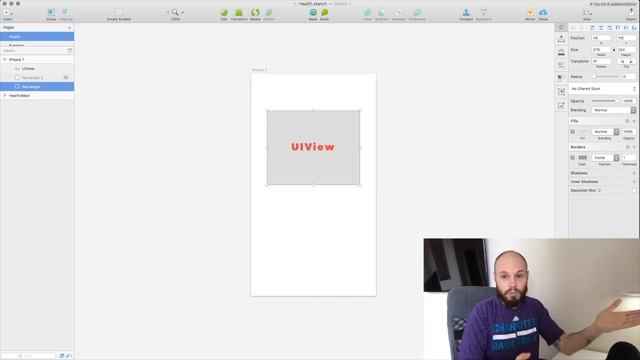Toggle the Borders enabled checkbox
The width and height of the screenshot is (640, 360).
point(573,158)
